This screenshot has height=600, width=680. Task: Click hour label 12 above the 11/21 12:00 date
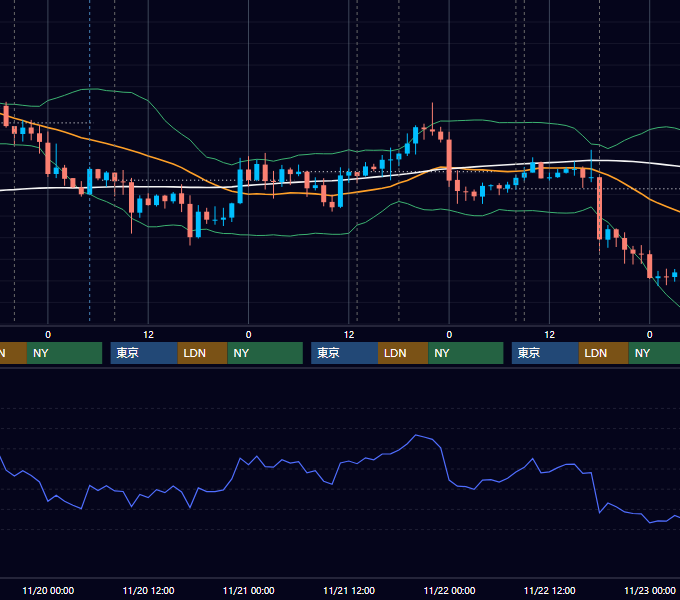tap(349, 335)
